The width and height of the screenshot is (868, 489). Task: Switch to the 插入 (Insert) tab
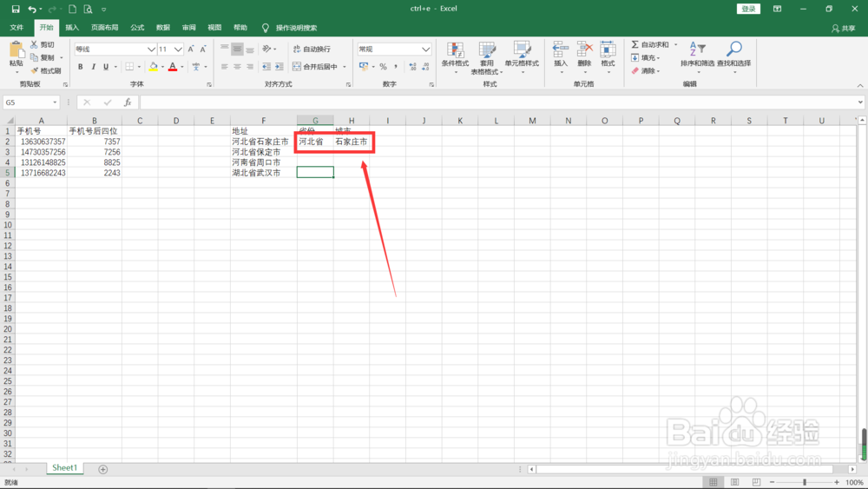point(72,28)
